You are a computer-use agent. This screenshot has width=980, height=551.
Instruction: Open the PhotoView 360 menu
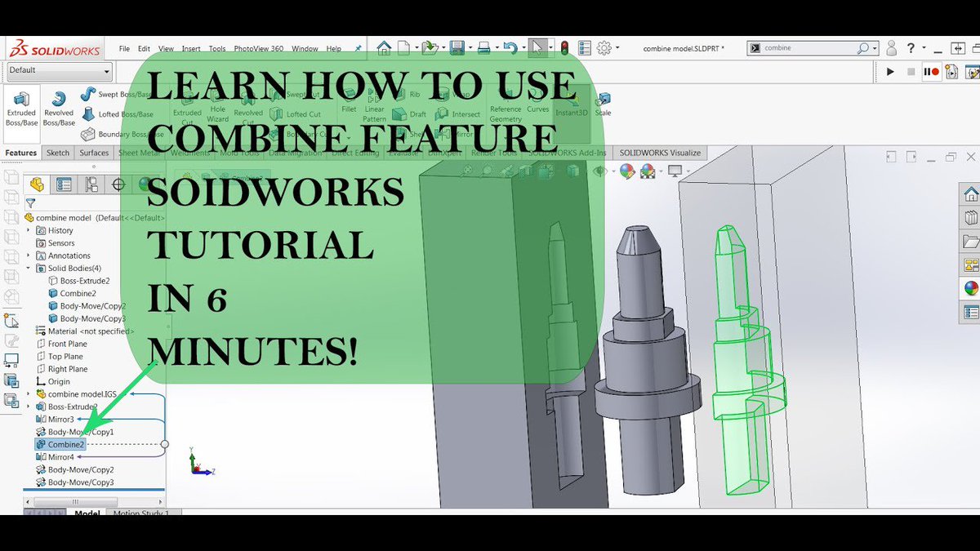258,49
